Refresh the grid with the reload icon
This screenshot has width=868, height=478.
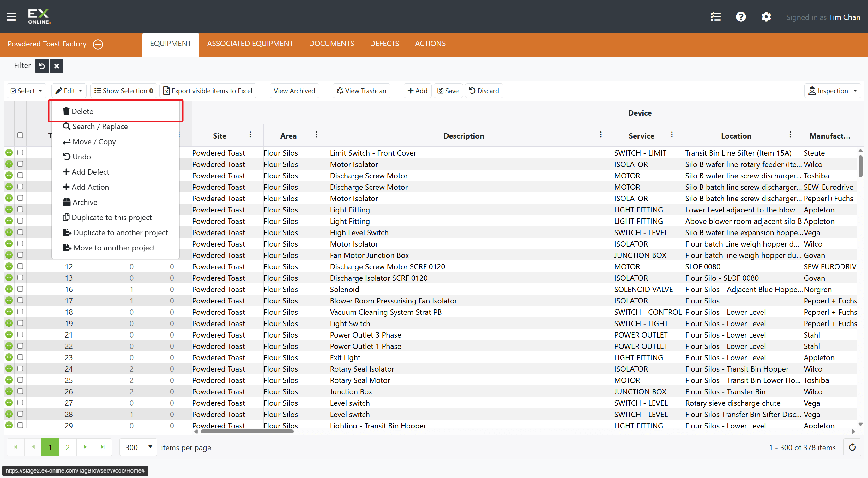tap(852, 447)
